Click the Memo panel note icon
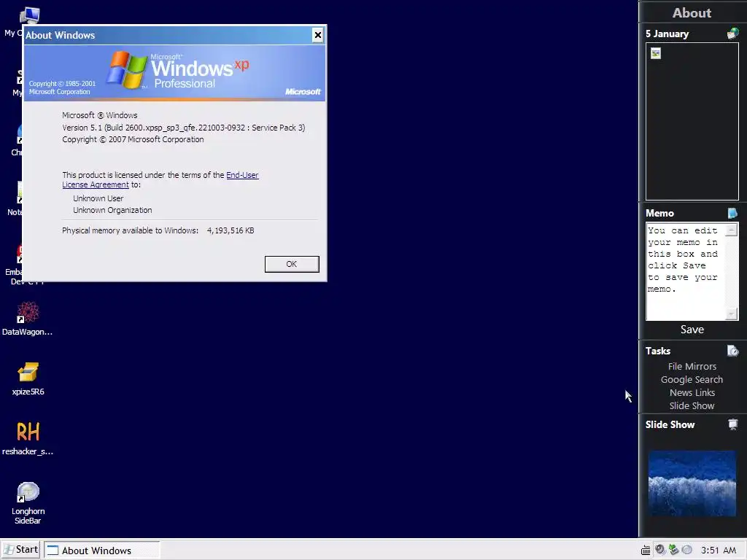Image resolution: width=747 pixels, height=560 pixels. tap(732, 213)
